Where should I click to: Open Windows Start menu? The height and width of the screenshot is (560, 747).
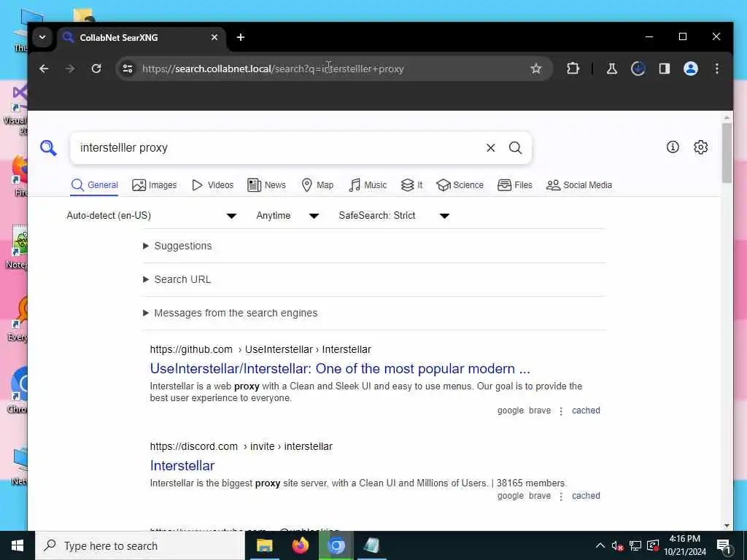click(18, 545)
